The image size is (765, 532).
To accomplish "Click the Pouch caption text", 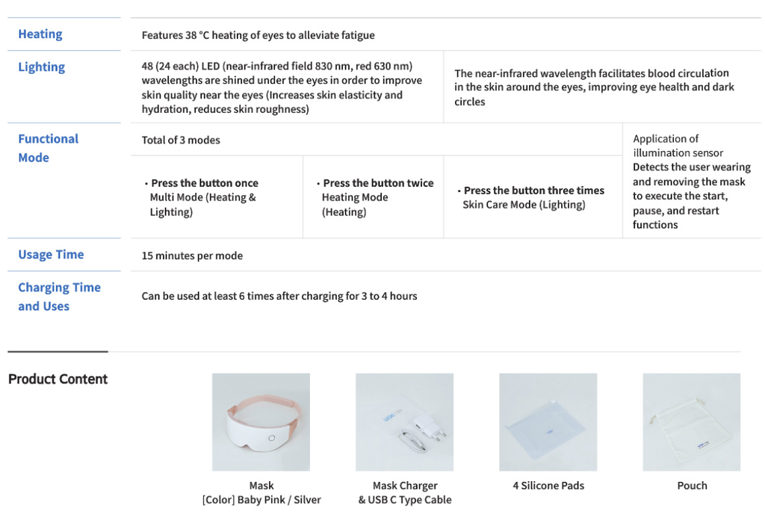I will 692,486.
